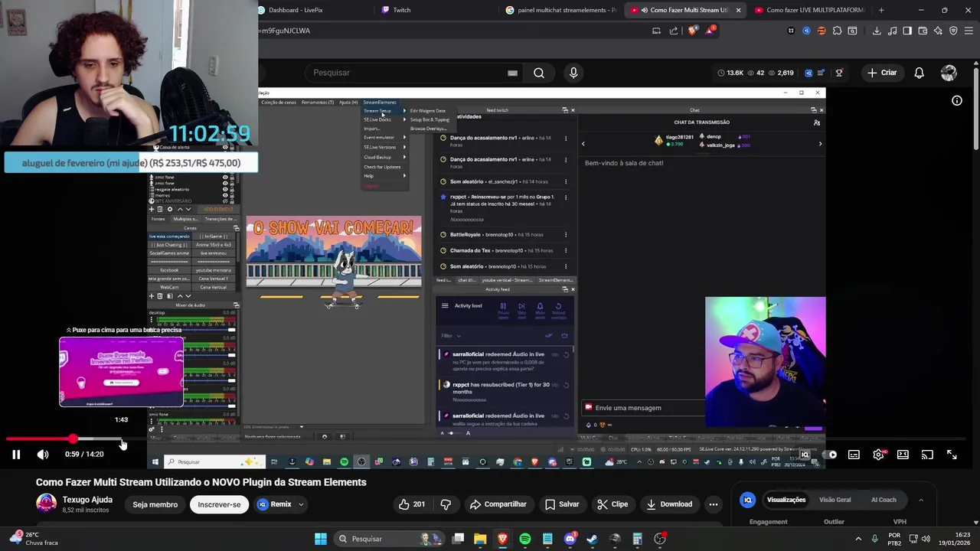Search by voice microphone button
Viewport: 980px width, 551px height.
click(573, 73)
